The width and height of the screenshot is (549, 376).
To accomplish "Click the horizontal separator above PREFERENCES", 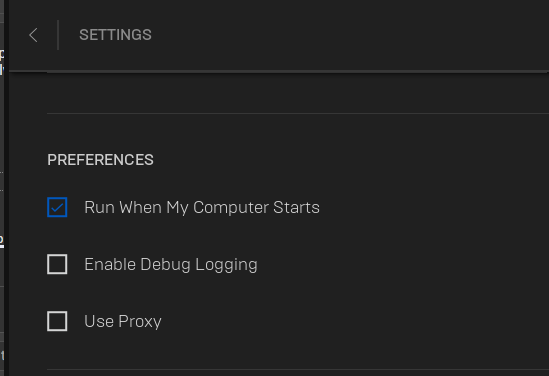I will pos(298,113).
